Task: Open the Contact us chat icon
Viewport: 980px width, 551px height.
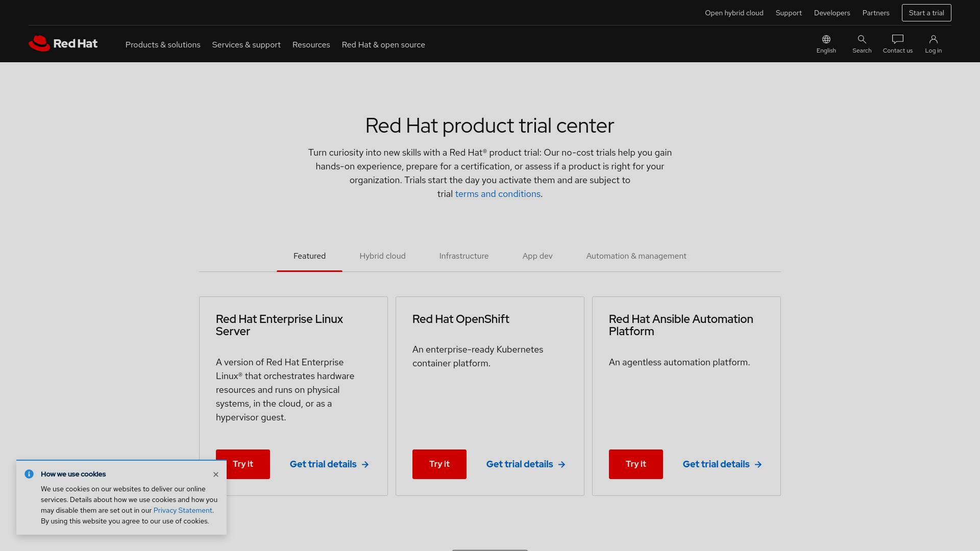Action: [897, 39]
